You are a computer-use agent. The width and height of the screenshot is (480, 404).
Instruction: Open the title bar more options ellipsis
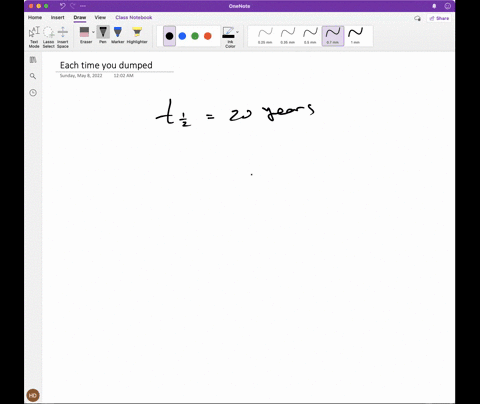83,6
